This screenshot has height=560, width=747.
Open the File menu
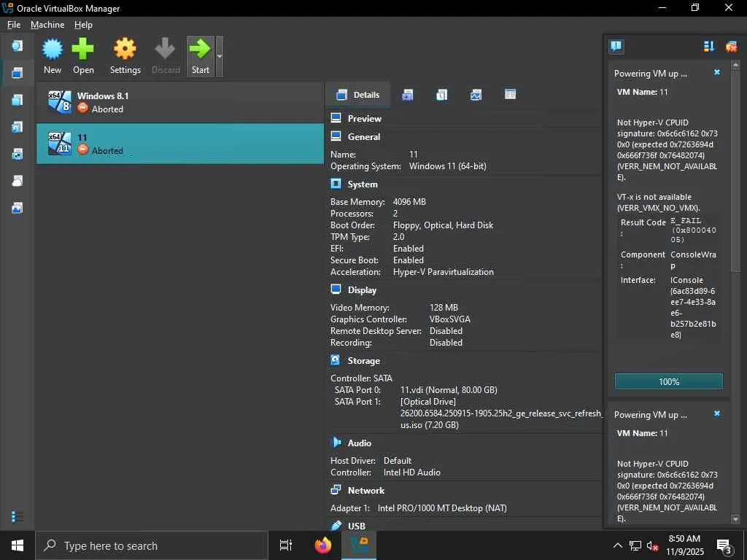[x=14, y=25]
